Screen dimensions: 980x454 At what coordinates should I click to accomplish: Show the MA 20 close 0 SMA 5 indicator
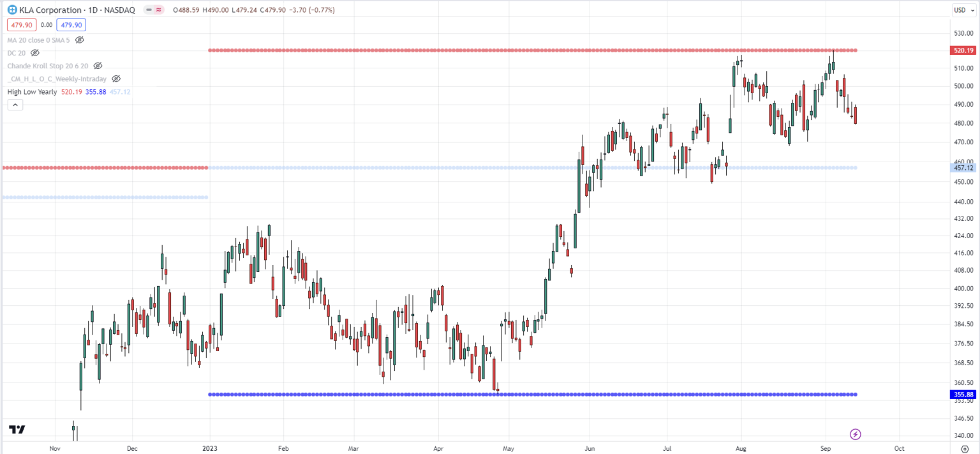point(80,40)
